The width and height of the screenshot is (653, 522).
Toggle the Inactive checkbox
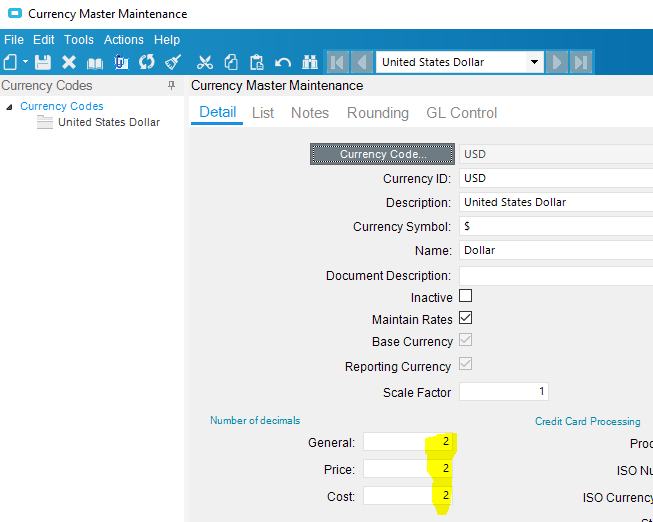(x=465, y=297)
